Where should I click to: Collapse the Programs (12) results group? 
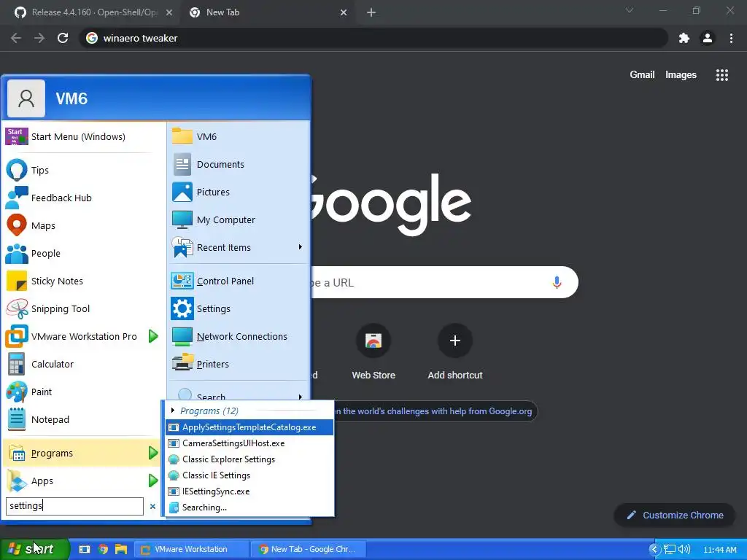173,411
